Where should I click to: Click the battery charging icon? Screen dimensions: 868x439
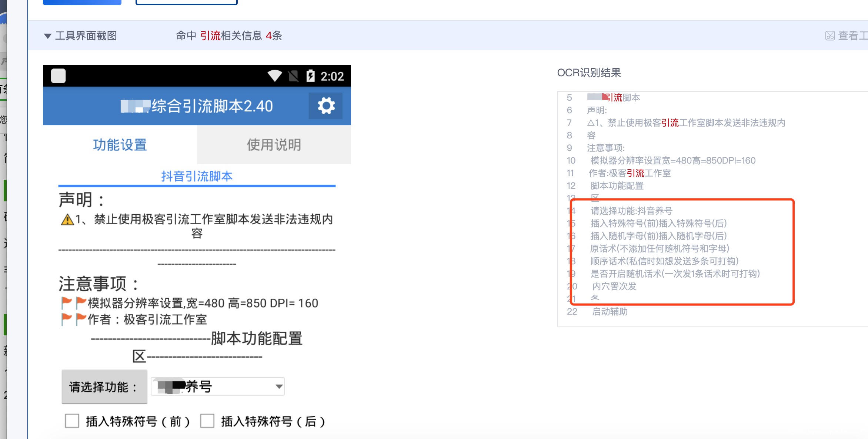310,76
